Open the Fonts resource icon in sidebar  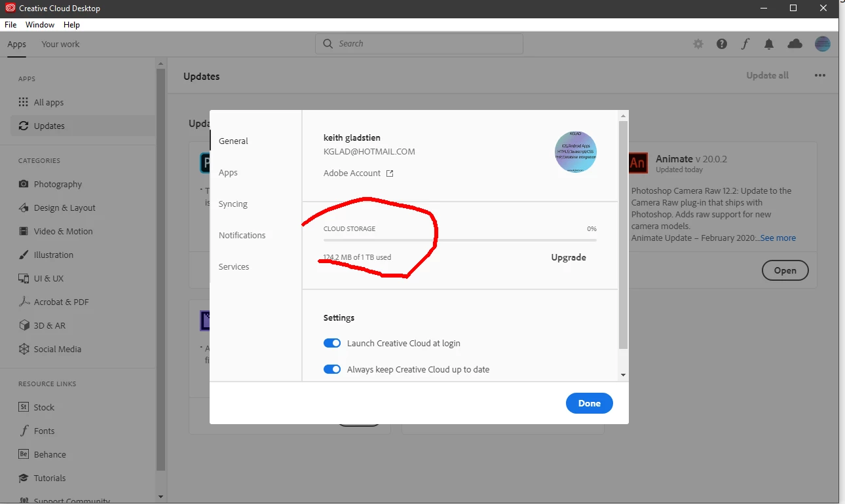coord(24,431)
